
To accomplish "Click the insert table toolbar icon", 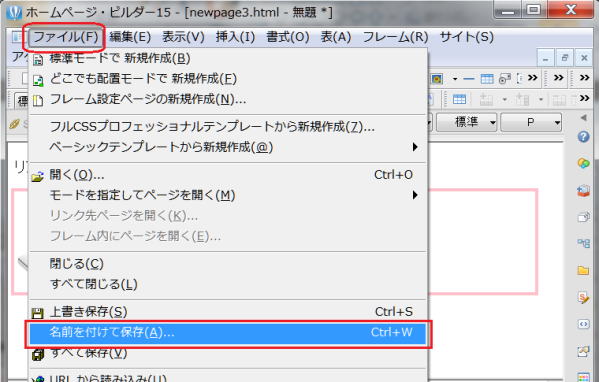I will [x=487, y=79].
